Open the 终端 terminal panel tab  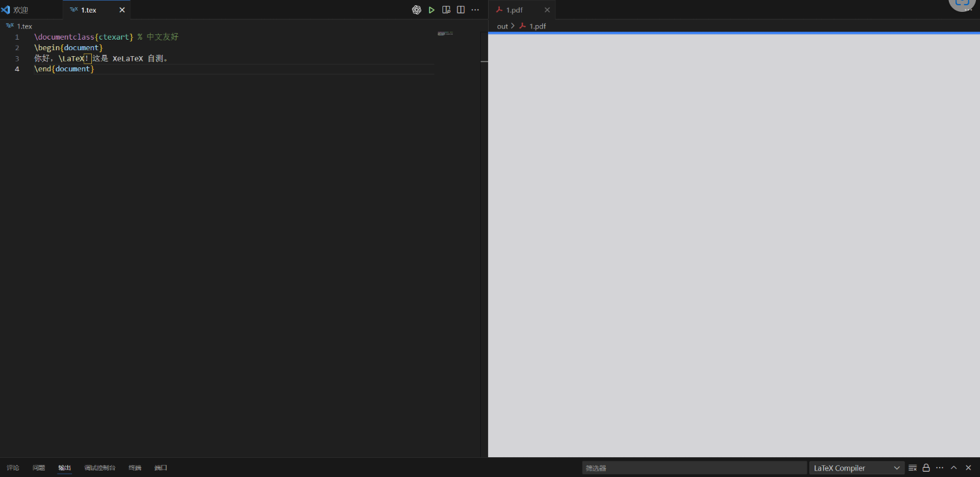135,468
